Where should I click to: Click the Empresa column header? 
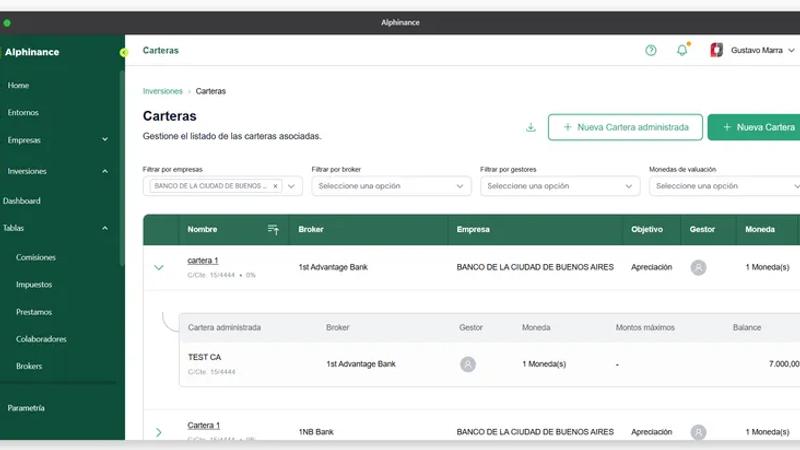coord(473,230)
